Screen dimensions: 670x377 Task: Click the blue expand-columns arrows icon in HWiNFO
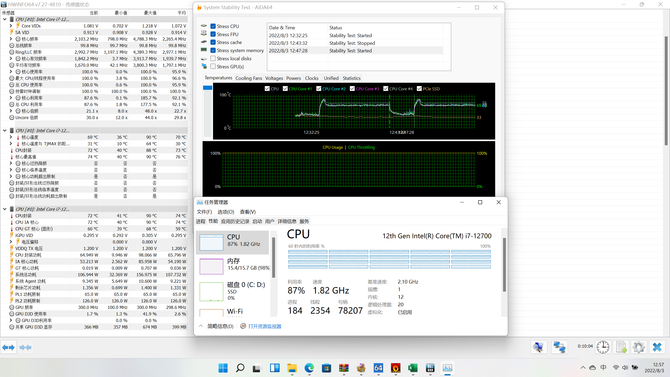[x=8, y=348]
